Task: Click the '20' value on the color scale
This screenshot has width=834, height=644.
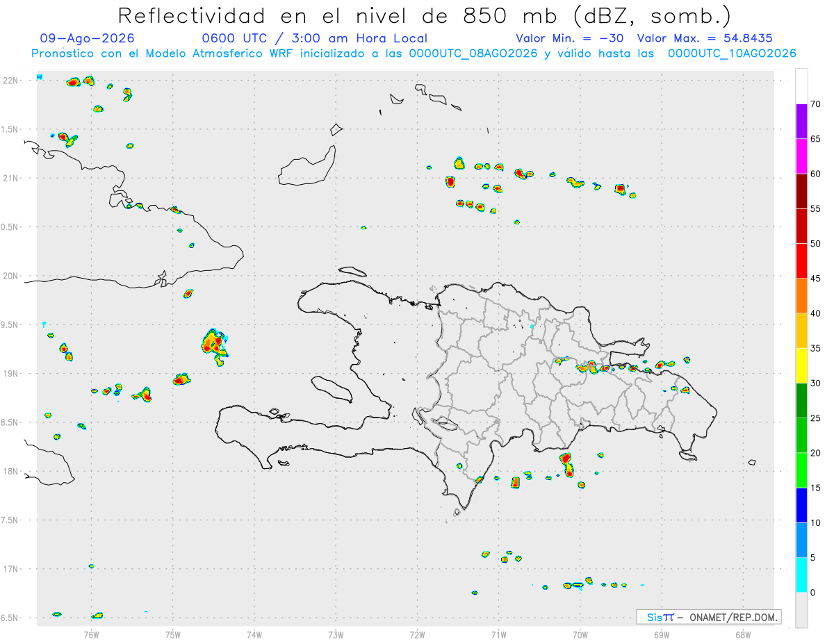Action: pos(815,453)
